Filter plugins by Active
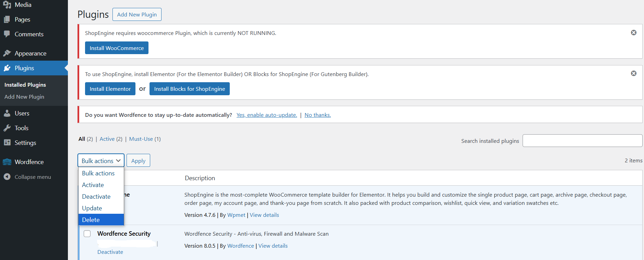The width and height of the screenshot is (644, 260). point(107,139)
